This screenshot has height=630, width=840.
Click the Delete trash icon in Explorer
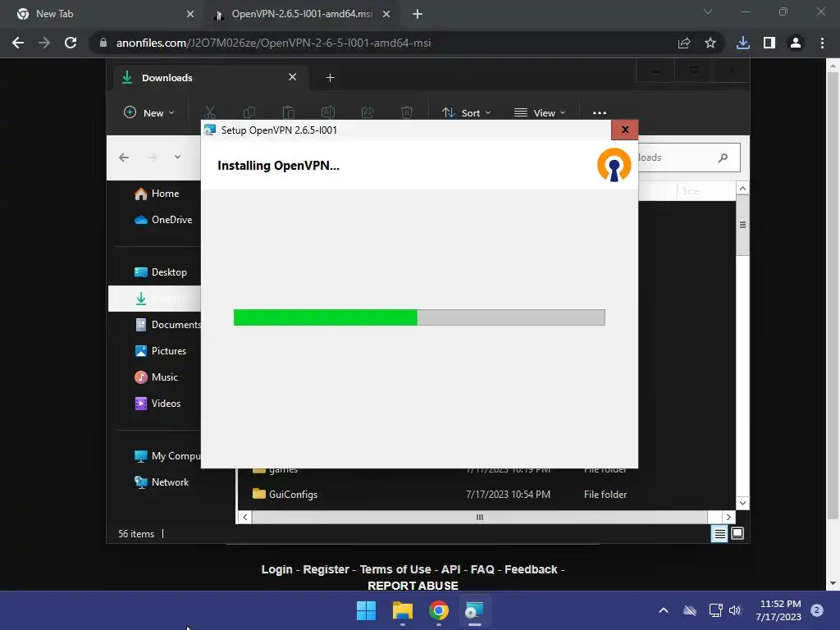(407, 112)
